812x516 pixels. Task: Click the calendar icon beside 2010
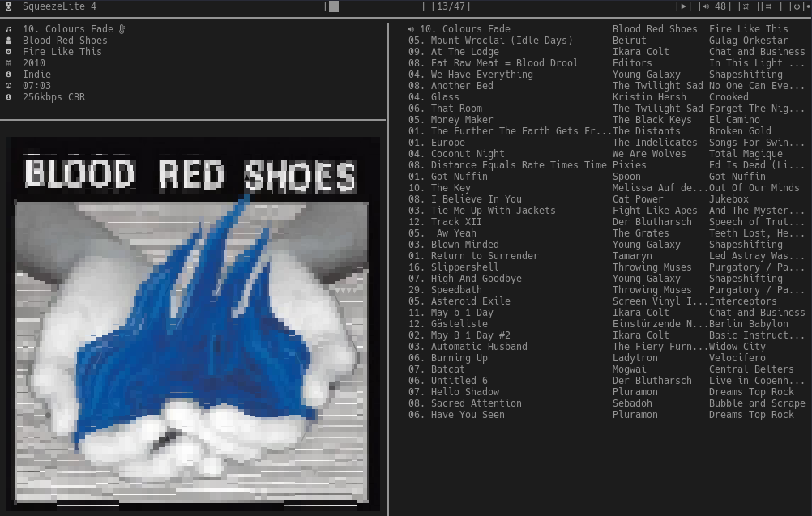pos(8,63)
